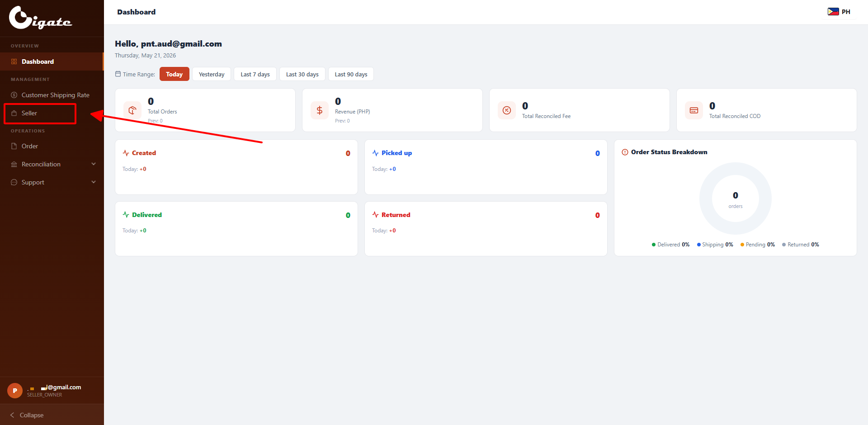The image size is (868, 425).
Task: Click the Revenue dollar sign icon
Action: tap(320, 110)
